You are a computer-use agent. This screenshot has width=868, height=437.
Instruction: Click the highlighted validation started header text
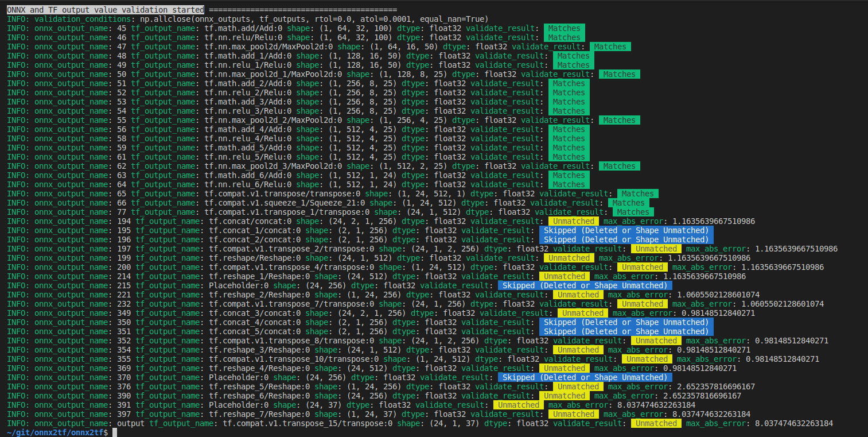click(102, 9)
